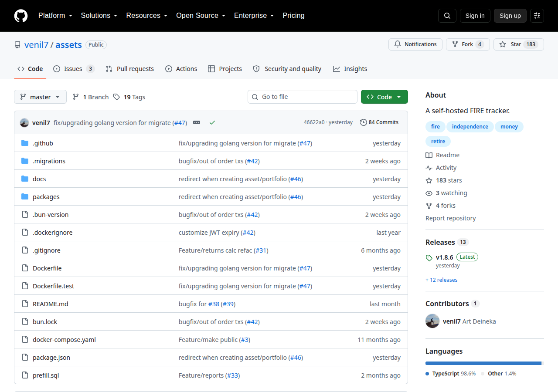The height and width of the screenshot is (392, 558).
Task: Click the fire topic tag
Action: (436, 127)
